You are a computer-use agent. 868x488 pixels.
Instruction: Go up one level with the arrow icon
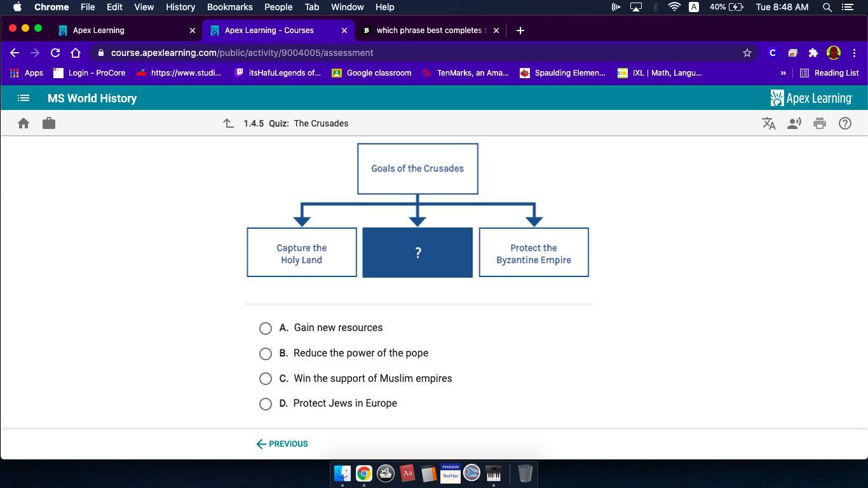228,123
